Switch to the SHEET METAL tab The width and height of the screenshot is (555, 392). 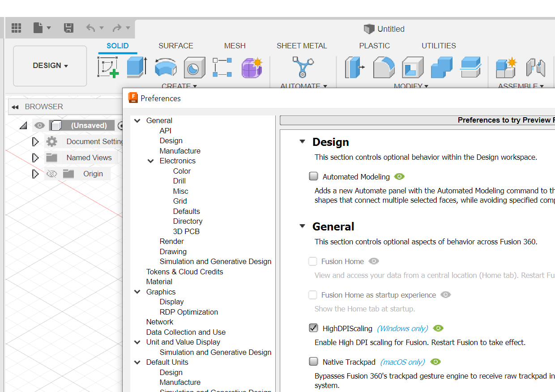pyautogui.click(x=302, y=46)
